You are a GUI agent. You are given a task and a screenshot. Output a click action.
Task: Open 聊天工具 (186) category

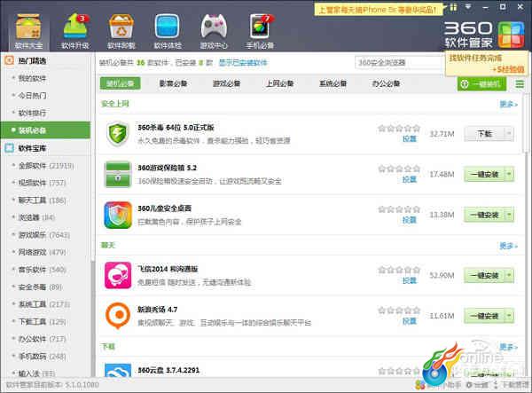click(x=42, y=200)
